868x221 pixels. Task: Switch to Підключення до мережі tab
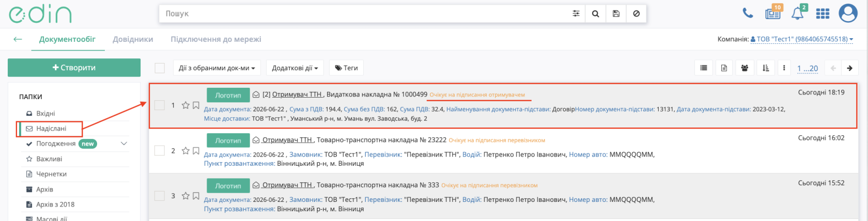(216, 39)
